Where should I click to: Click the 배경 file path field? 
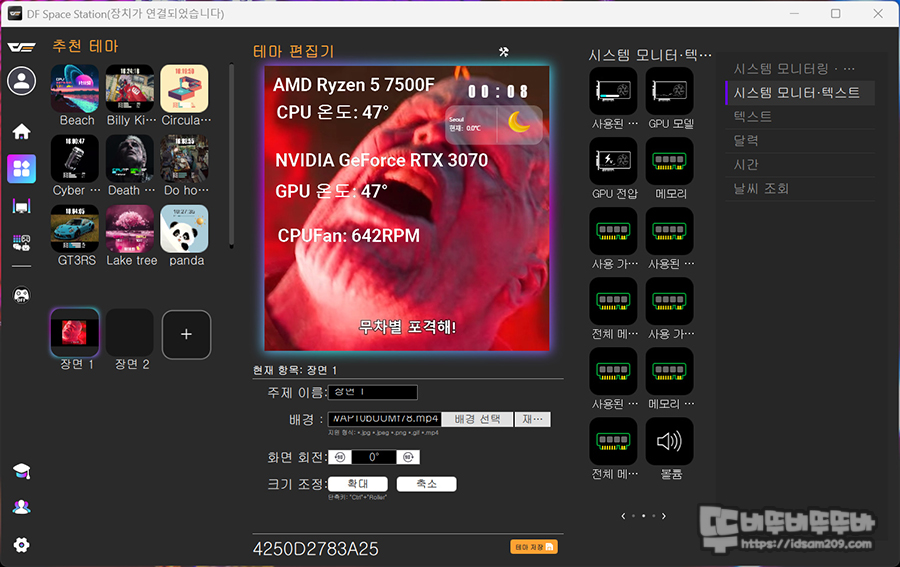click(x=385, y=419)
